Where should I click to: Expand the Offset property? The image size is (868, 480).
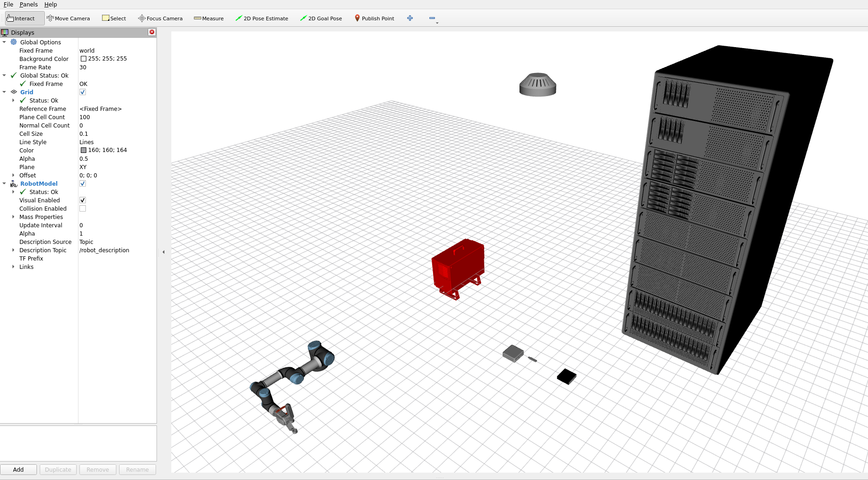pyautogui.click(x=13, y=175)
